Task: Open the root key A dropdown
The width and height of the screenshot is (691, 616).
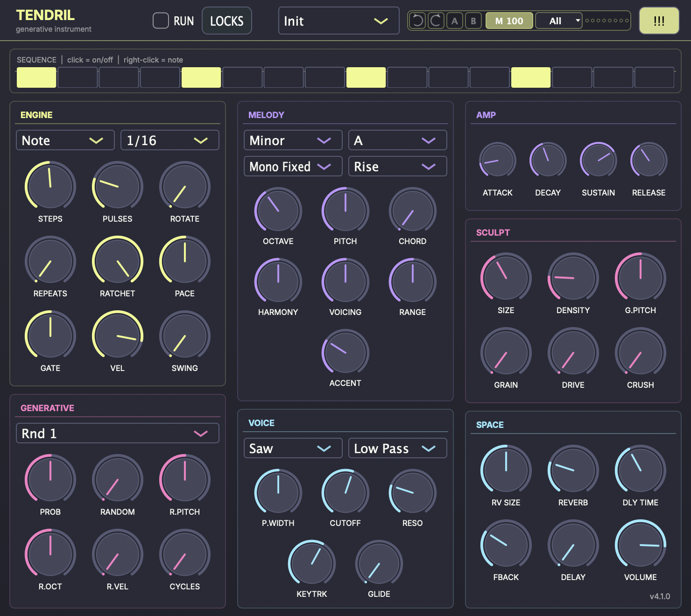Action: (x=398, y=140)
